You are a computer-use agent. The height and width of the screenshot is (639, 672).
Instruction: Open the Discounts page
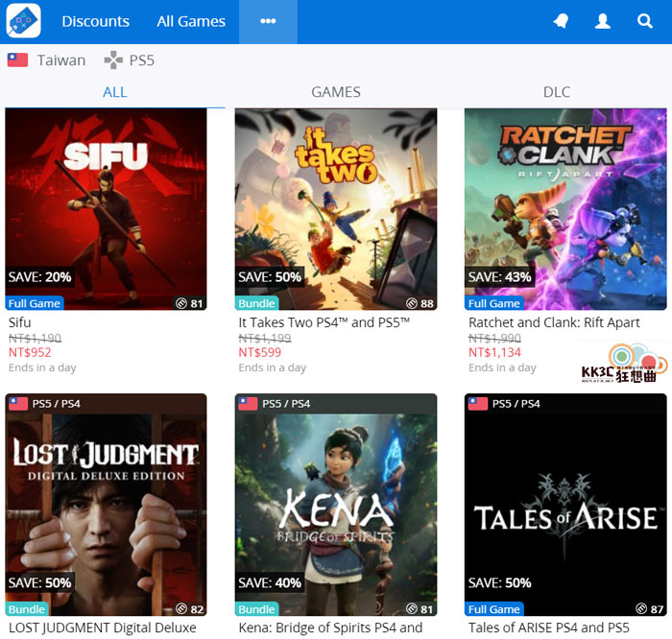click(x=96, y=21)
